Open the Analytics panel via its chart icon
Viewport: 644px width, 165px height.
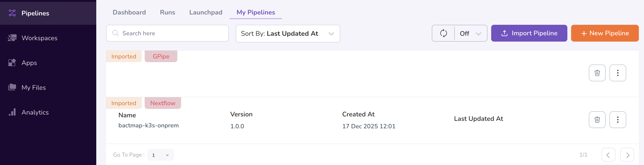tap(12, 112)
